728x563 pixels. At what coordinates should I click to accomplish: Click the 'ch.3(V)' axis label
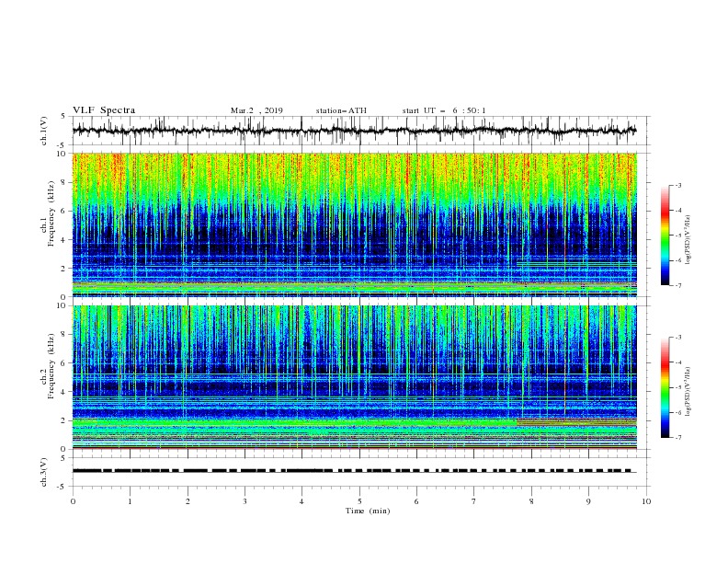44,472
